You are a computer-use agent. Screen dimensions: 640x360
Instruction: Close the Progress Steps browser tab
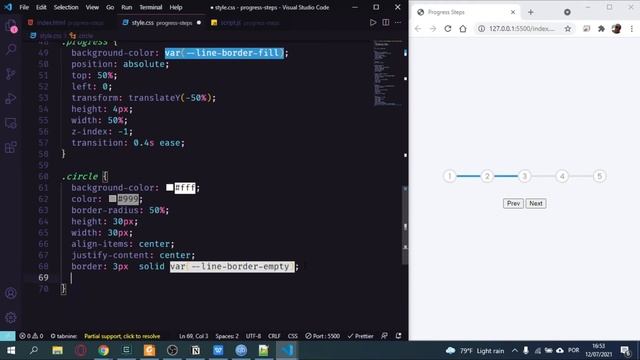pos(513,12)
